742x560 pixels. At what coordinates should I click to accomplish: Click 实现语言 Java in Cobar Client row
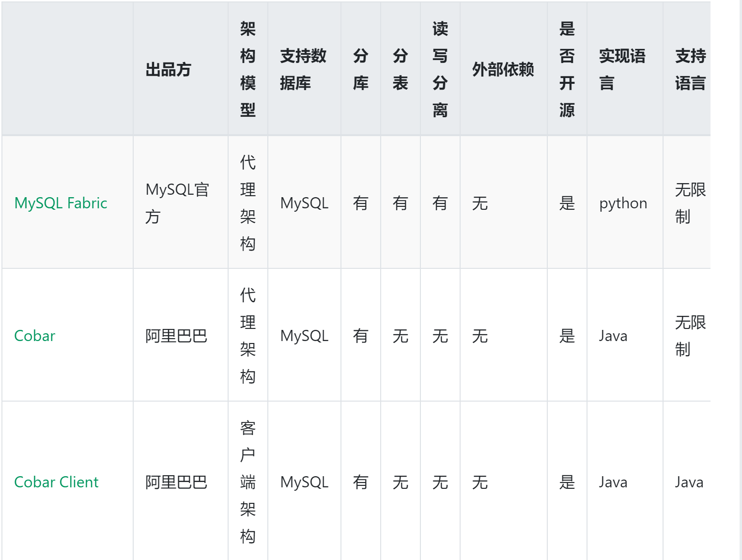613,482
